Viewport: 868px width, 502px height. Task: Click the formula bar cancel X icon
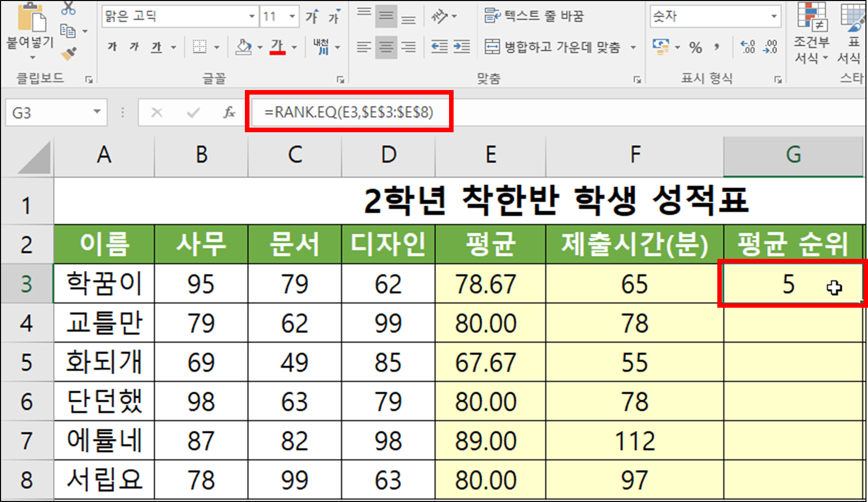coord(157,112)
